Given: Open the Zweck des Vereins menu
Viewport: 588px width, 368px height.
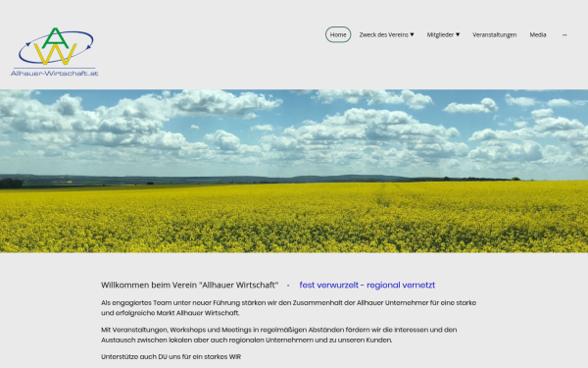Looking at the screenshot, I should [383, 34].
